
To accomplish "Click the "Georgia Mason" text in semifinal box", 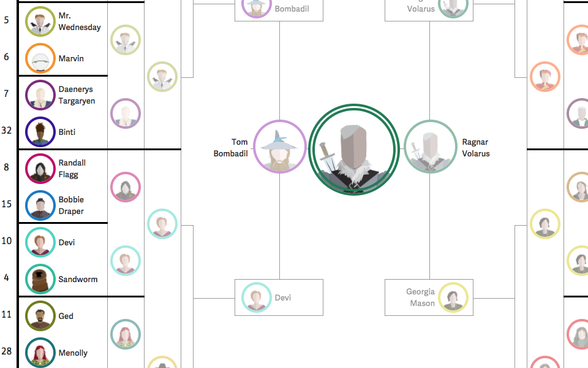I will (x=420, y=297).
